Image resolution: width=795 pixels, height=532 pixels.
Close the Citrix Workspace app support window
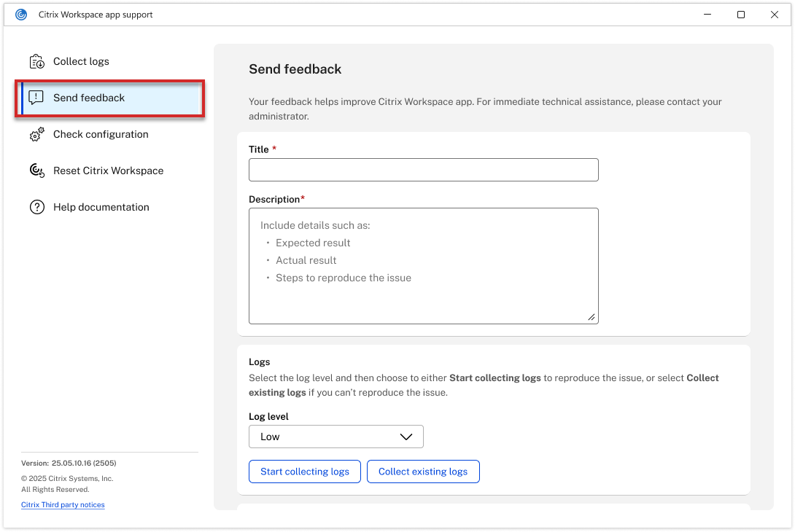pyautogui.click(x=774, y=15)
